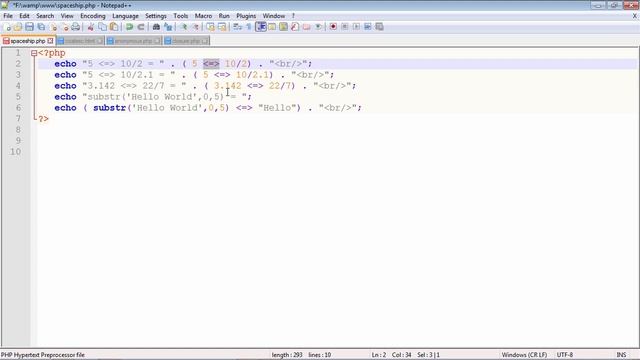Open the View menu

(x=67, y=16)
